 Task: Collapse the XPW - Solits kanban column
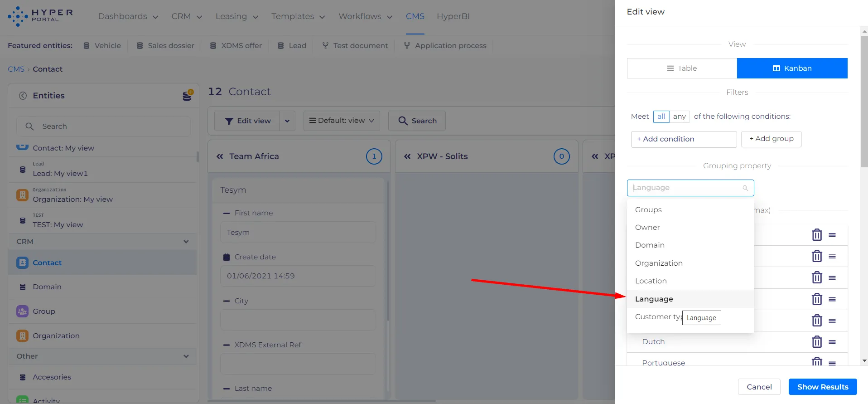407,156
